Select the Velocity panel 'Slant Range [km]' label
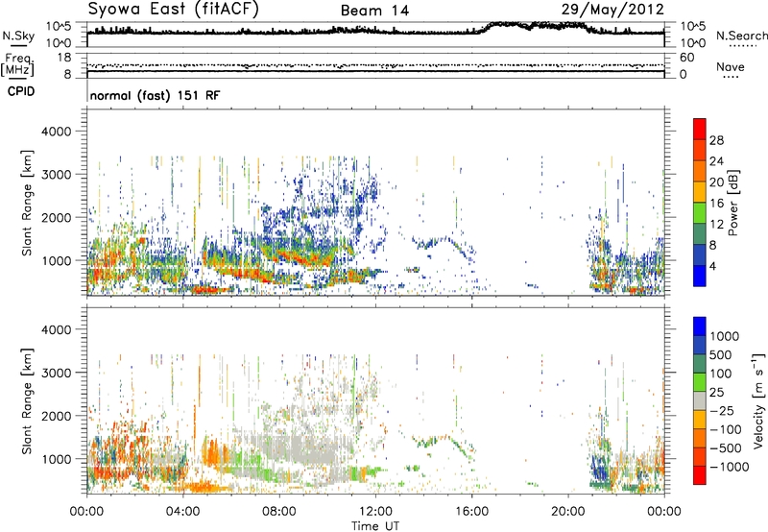Viewport: 768px width, 532px height. tap(27, 401)
